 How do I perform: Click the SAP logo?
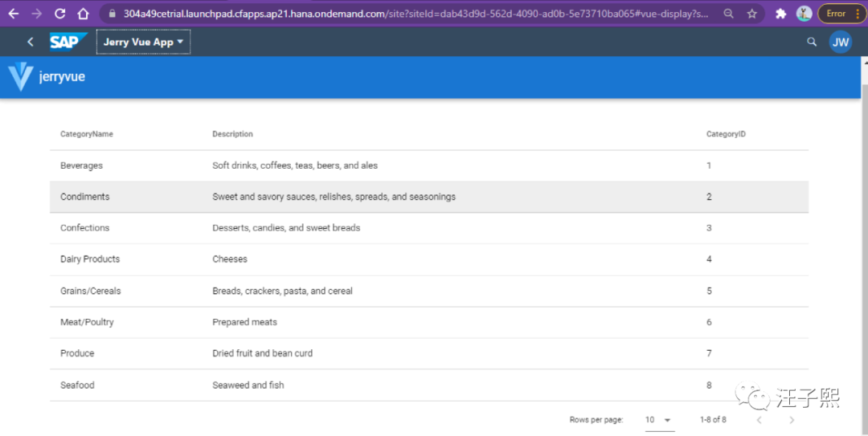pyautogui.click(x=68, y=42)
